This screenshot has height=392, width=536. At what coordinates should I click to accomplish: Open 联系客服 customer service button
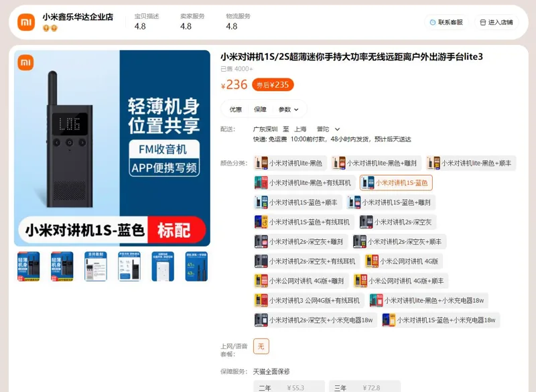pyautogui.click(x=446, y=22)
